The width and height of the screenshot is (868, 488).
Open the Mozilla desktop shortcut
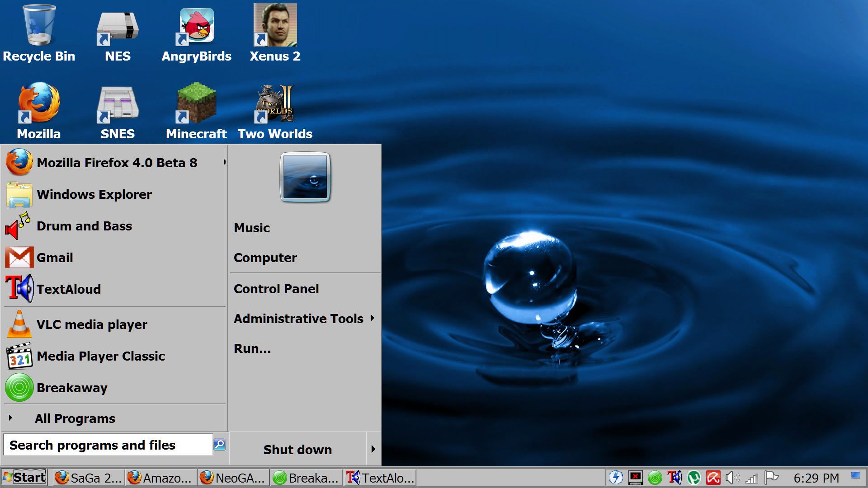click(x=39, y=111)
